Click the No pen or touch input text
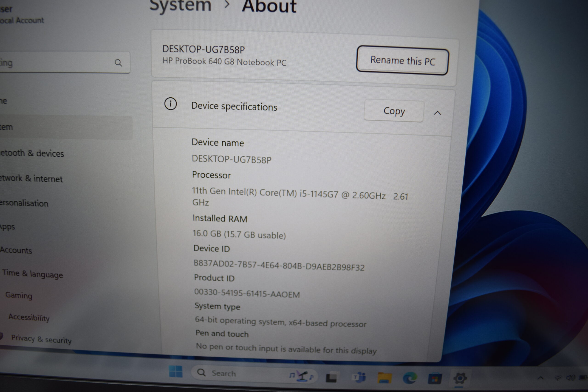This screenshot has height=392, width=588. point(286,349)
